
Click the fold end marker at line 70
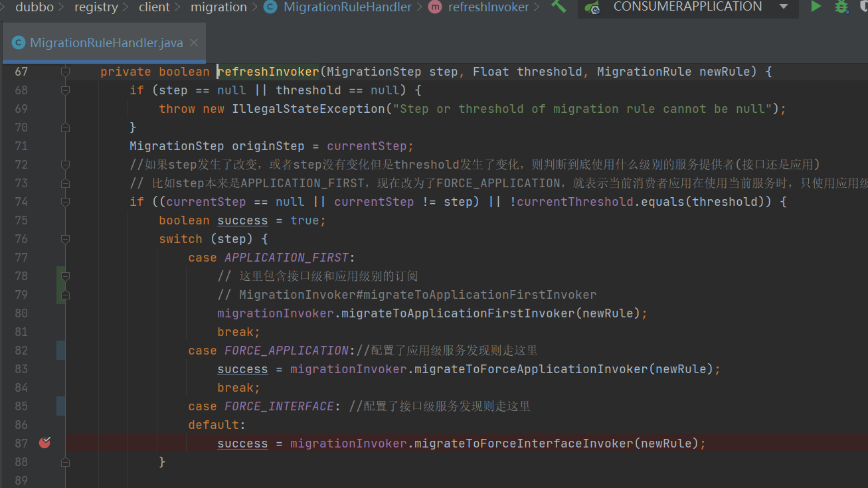pos(65,127)
